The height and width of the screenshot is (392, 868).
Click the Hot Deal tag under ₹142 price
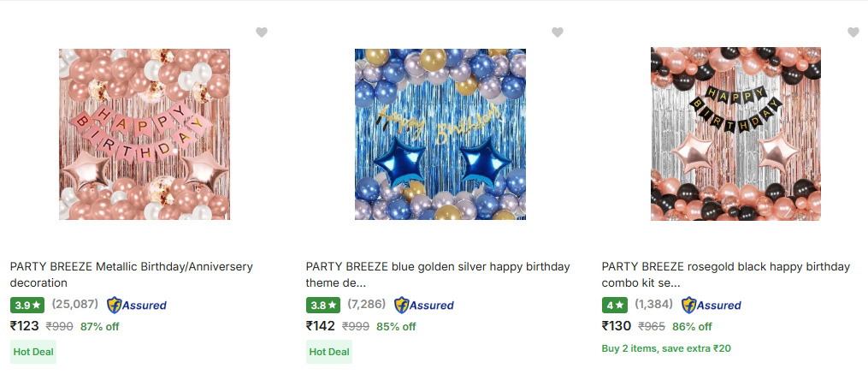pos(329,352)
